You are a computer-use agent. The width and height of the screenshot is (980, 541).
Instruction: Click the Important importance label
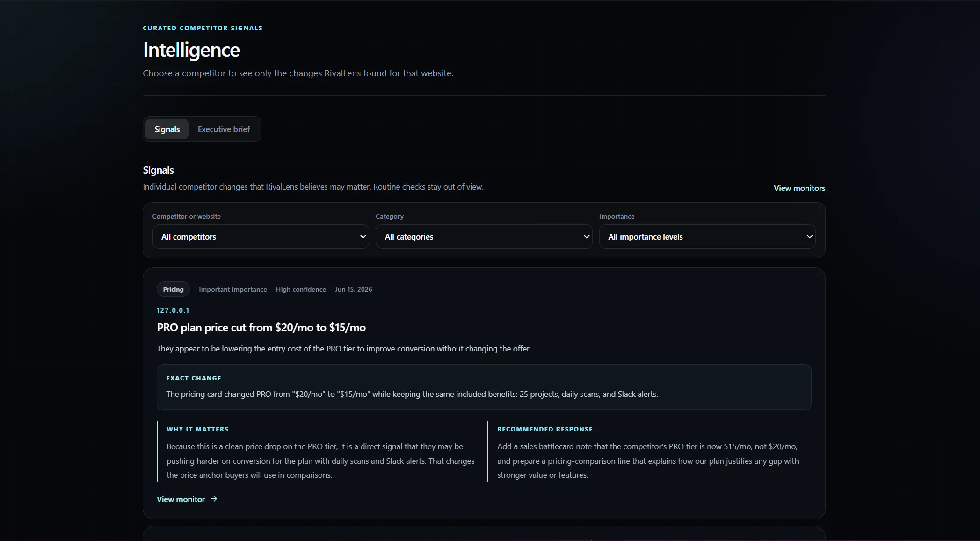(x=233, y=289)
